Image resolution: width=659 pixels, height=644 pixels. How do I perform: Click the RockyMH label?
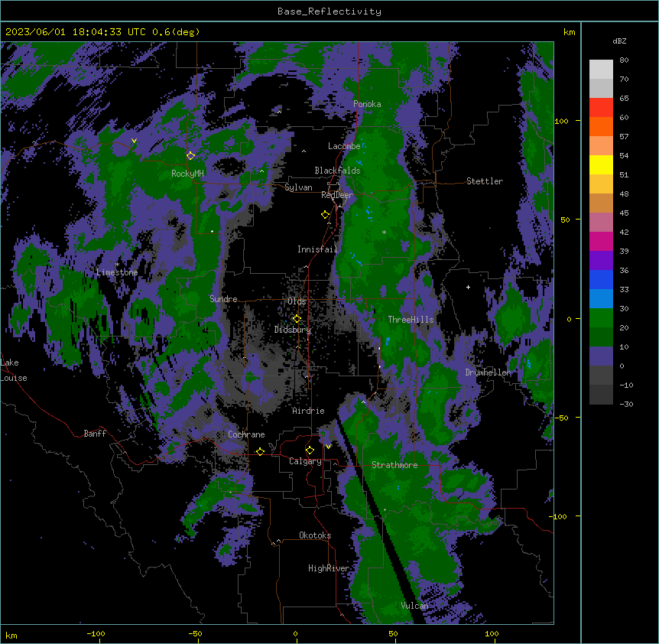click(187, 174)
